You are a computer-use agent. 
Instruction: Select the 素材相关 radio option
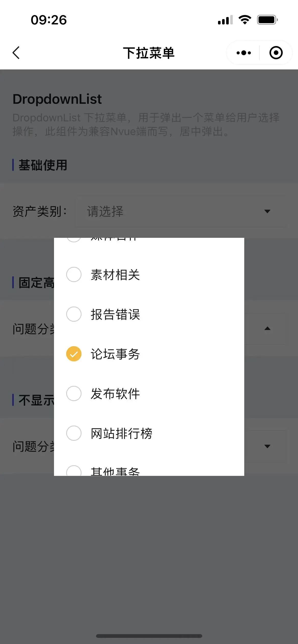(x=74, y=274)
